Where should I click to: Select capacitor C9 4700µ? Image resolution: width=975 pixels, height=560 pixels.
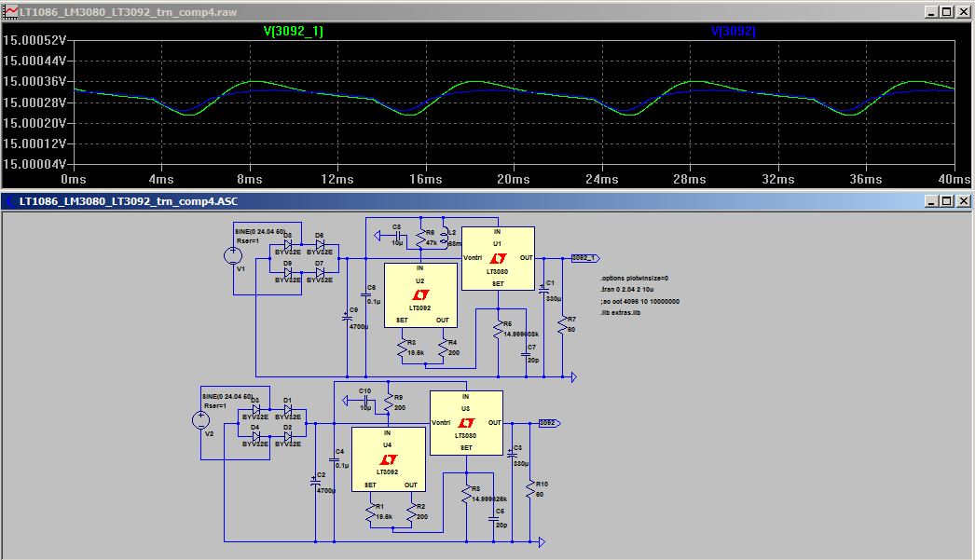[348, 318]
